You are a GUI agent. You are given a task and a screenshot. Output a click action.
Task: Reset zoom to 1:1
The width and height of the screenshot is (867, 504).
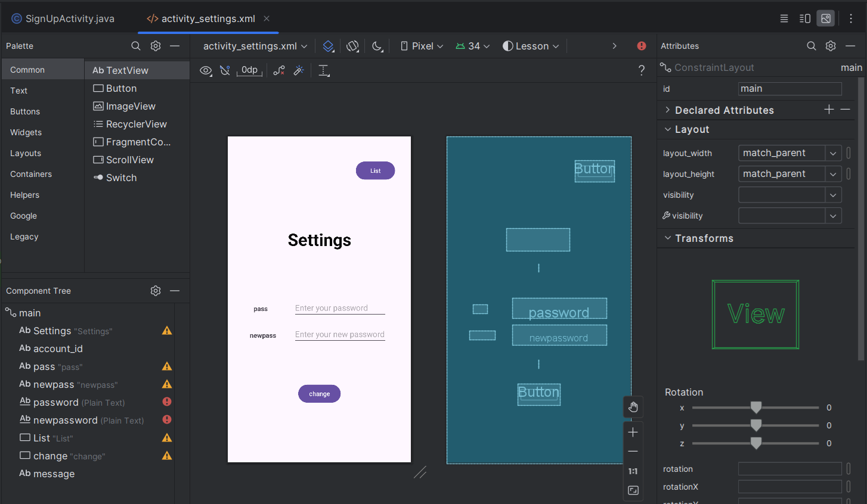pos(633,471)
